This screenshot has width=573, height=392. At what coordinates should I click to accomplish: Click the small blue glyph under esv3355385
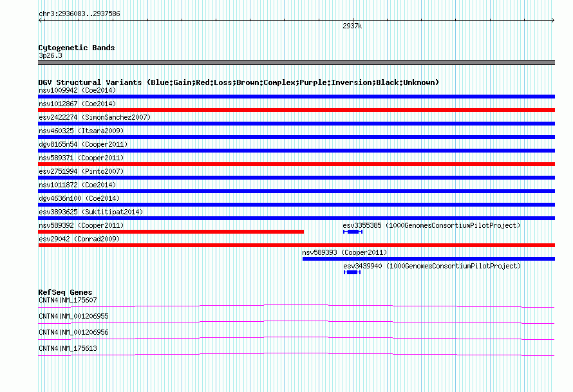click(x=353, y=232)
